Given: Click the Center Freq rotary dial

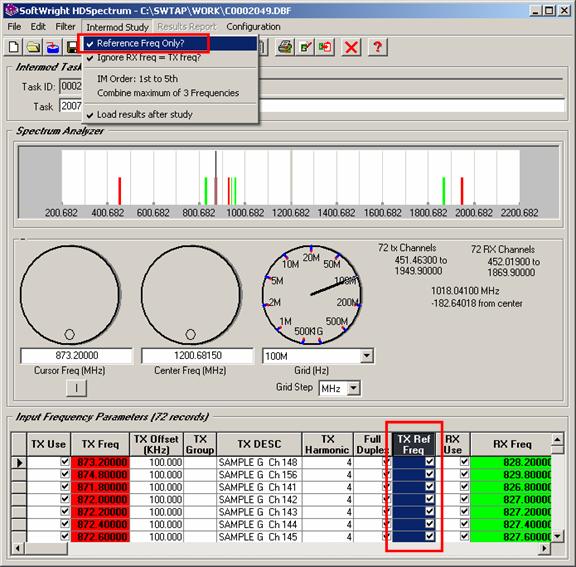Looking at the screenshot, I should point(191,295).
